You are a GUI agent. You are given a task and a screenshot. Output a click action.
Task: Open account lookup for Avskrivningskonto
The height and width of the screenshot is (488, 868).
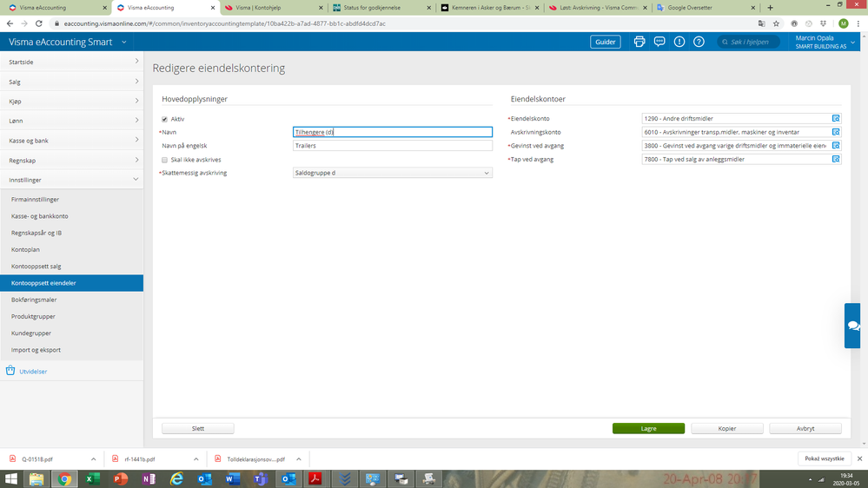click(x=836, y=132)
